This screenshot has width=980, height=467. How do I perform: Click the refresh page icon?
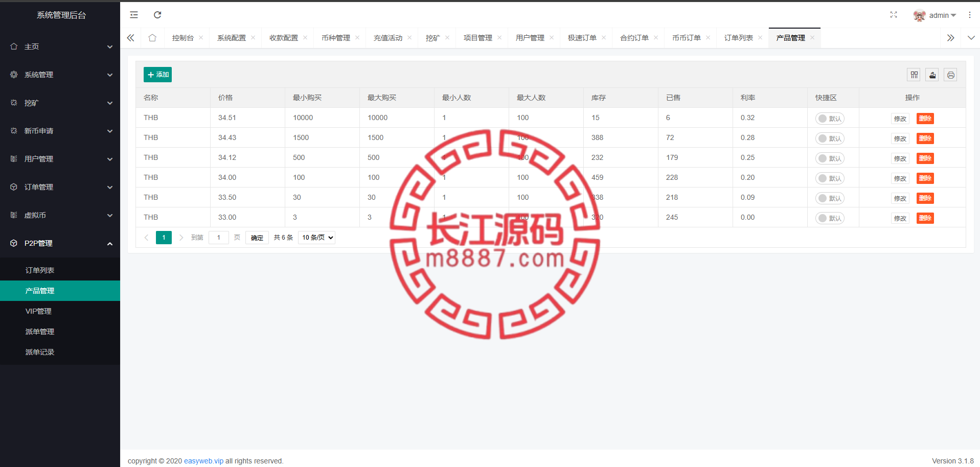(157, 15)
